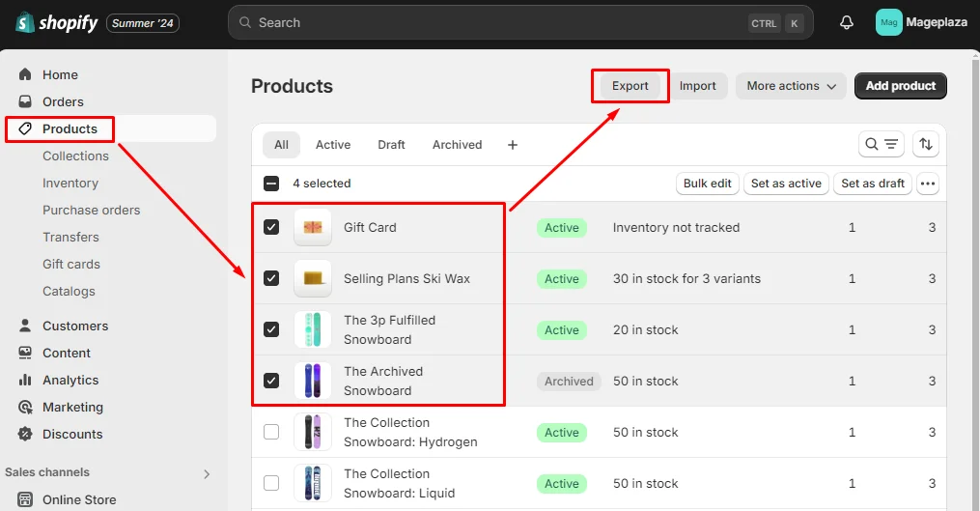Open the Gift Card product name
The height and width of the screenshot is (511, 980).
(370, 228)
